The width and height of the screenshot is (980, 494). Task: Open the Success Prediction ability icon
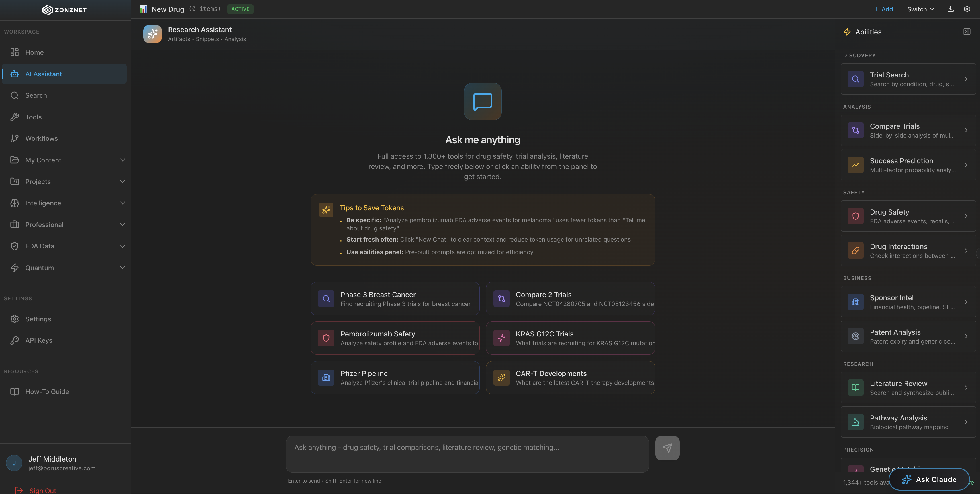coord(856,165)
